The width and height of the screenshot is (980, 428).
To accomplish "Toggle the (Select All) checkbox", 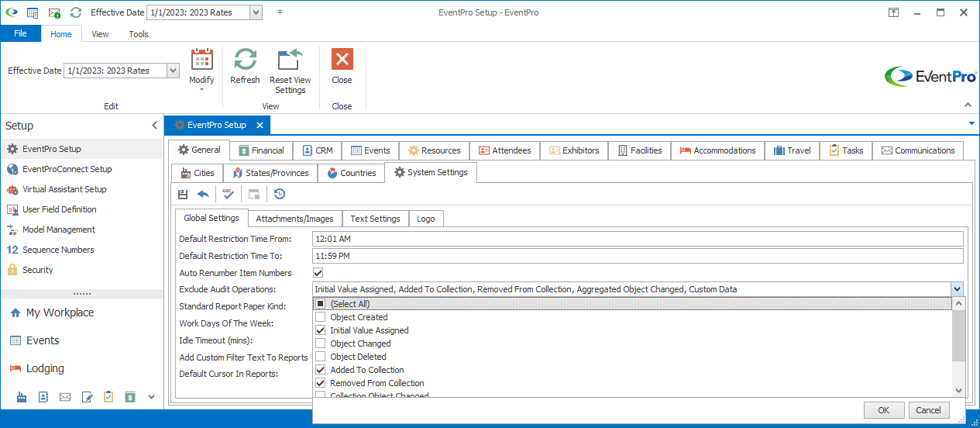I will point(320,304).
